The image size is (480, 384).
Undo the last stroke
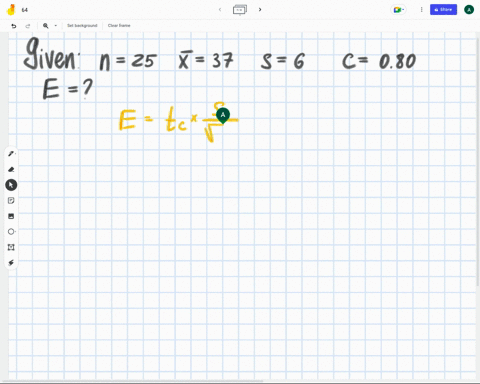pos(14,26)
